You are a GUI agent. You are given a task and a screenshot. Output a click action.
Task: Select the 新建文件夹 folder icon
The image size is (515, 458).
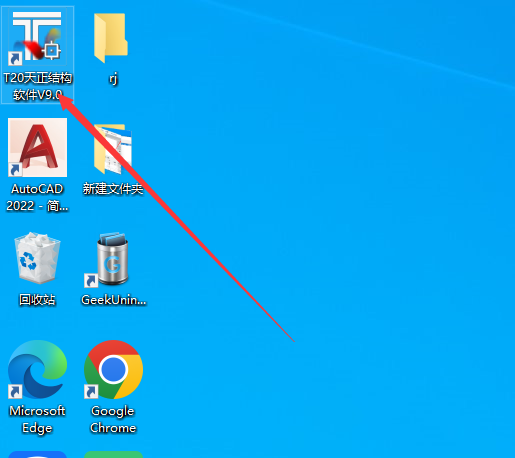click(x=113, y=149)
